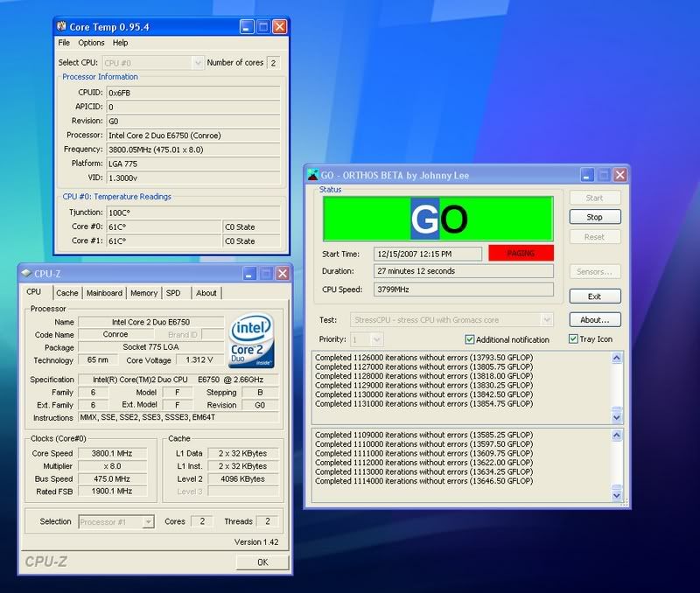Screen dimensions: 700x593
Task: Maximize the ORTHOS window
Action: [x=605, y=175]
